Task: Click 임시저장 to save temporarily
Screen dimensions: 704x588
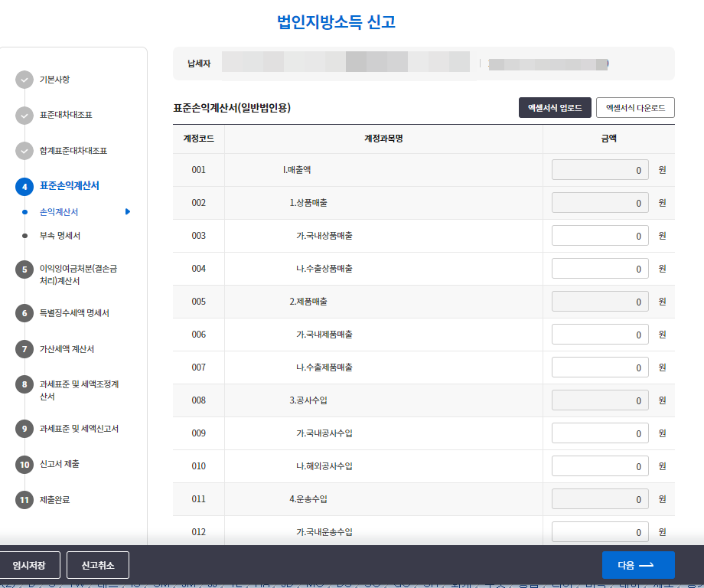Action: click(31, 564)
